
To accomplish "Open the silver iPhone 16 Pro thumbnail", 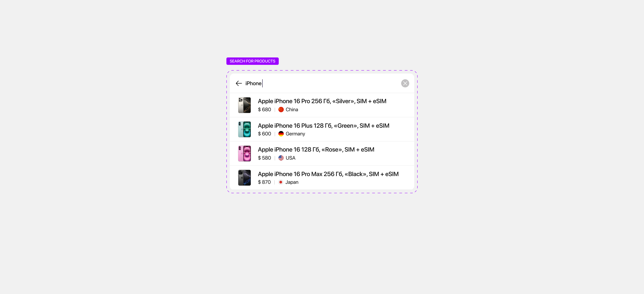I will click(x=244, y=105).
